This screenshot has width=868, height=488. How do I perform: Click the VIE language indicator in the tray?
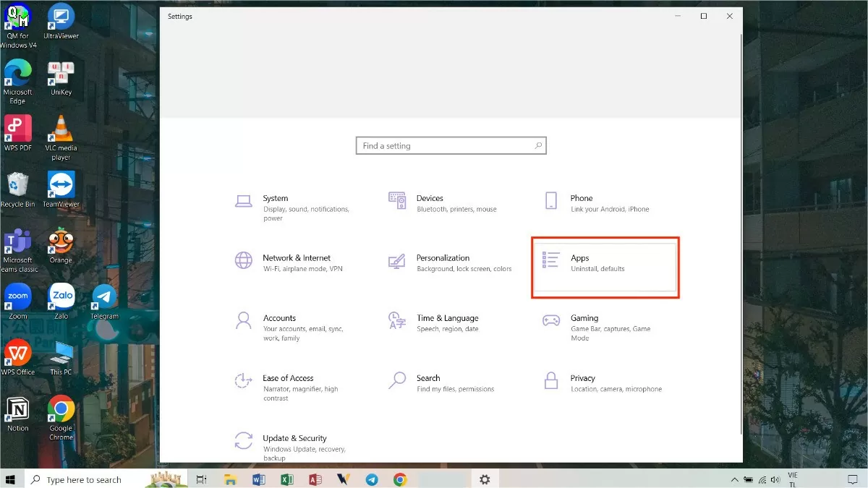793,479
